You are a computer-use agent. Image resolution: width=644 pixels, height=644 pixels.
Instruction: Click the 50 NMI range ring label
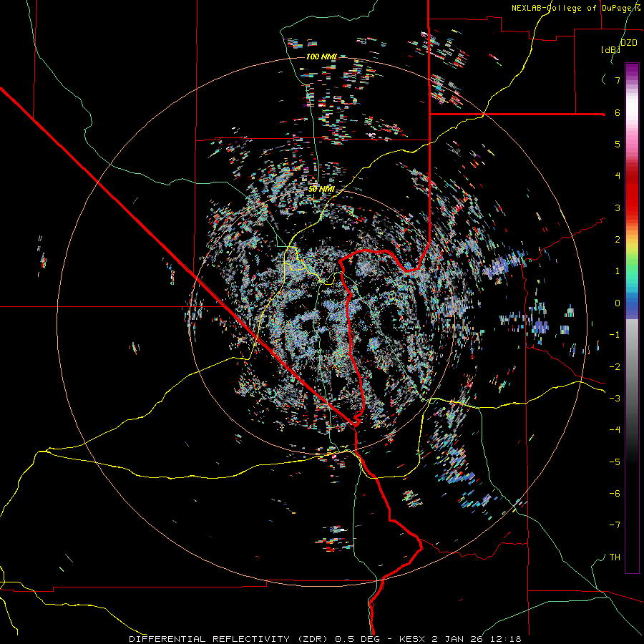321,189
